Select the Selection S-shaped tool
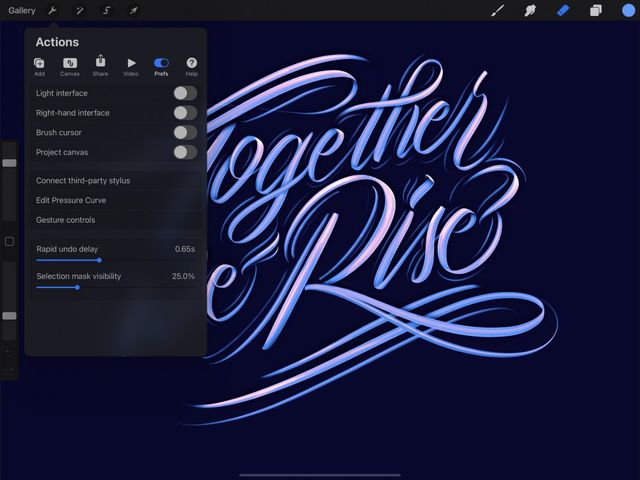The image size is (640, 480). [106, 11]
